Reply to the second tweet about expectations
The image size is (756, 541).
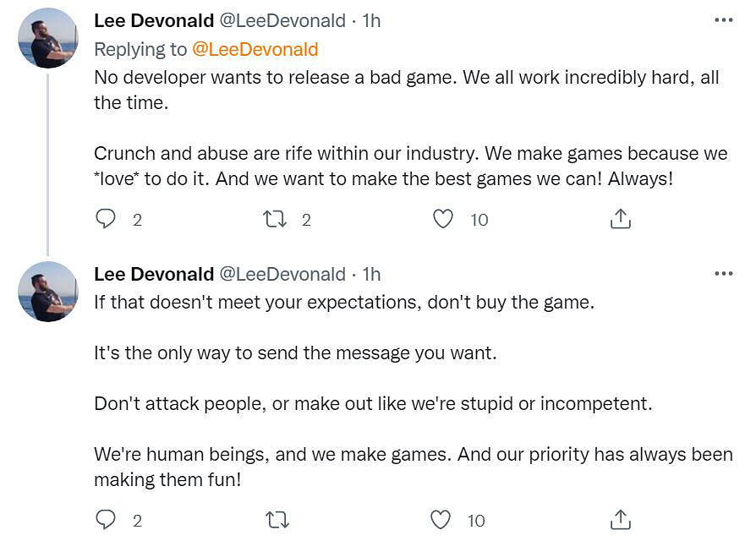(106, 521)
